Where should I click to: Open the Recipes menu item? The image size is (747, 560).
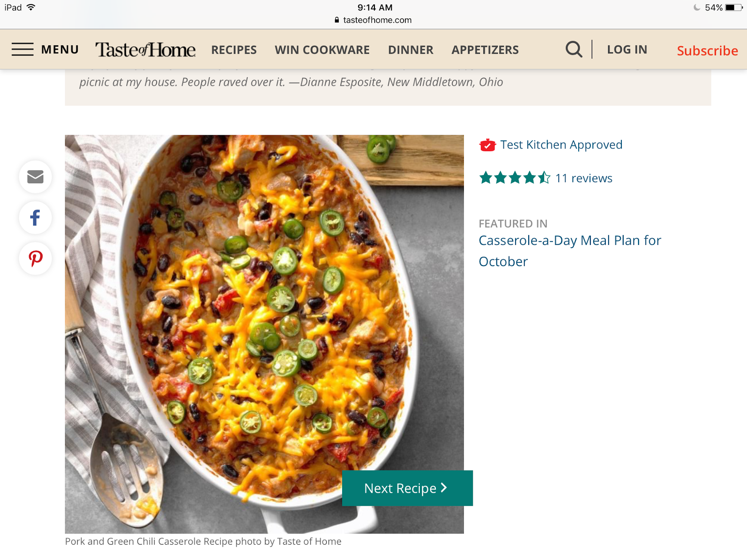(x=234, y=50)
